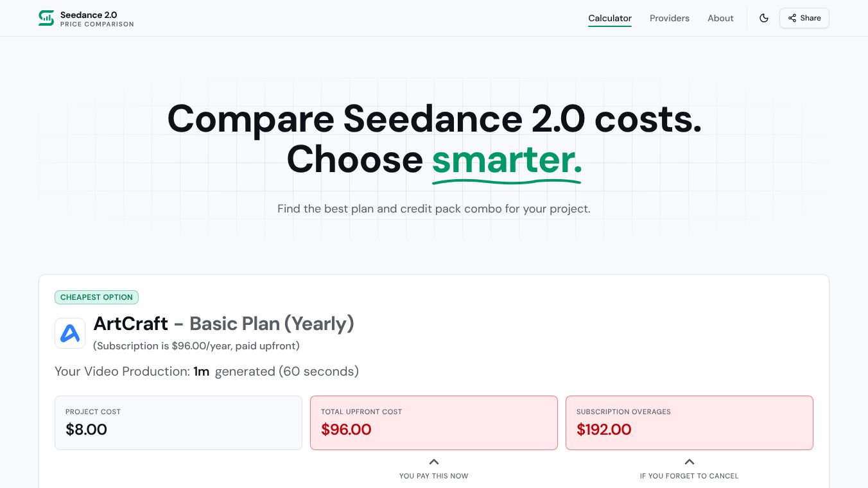
Task: Click the Seedance 2.0 logo icon
Action: (x=46, y=18)
